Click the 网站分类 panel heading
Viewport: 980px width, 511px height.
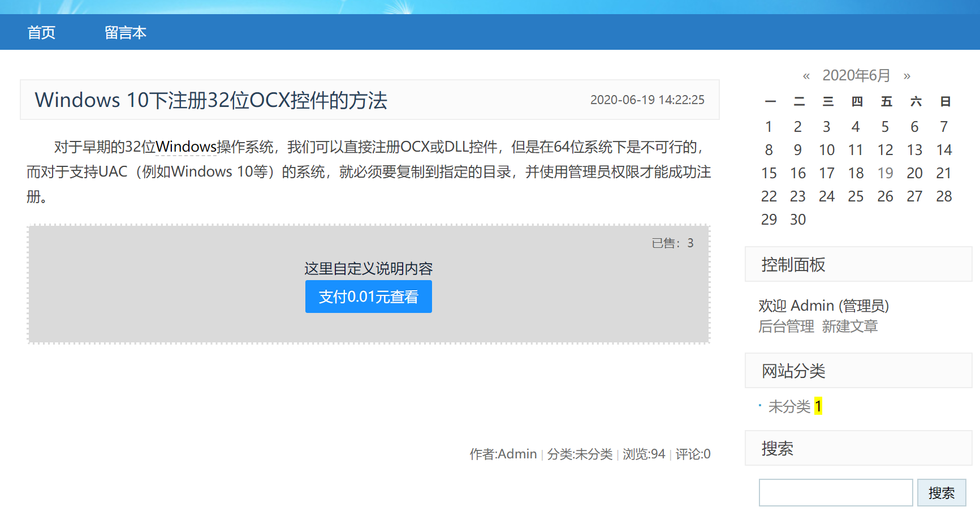[793, 371]
